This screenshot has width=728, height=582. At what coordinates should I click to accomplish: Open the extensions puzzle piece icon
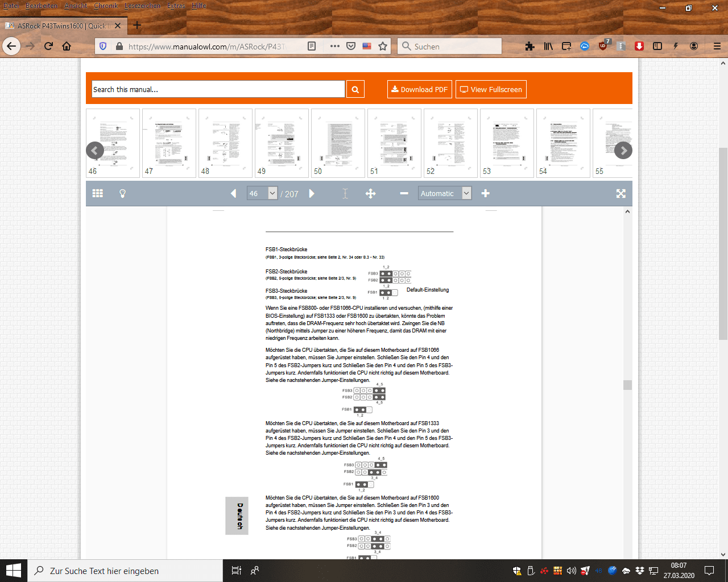[530, 46]
